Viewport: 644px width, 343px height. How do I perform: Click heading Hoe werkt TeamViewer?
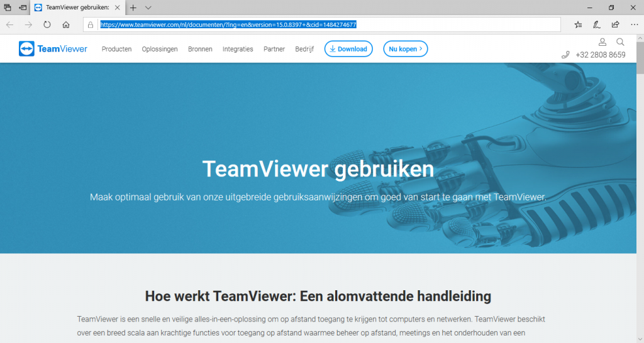click(318, 296)
